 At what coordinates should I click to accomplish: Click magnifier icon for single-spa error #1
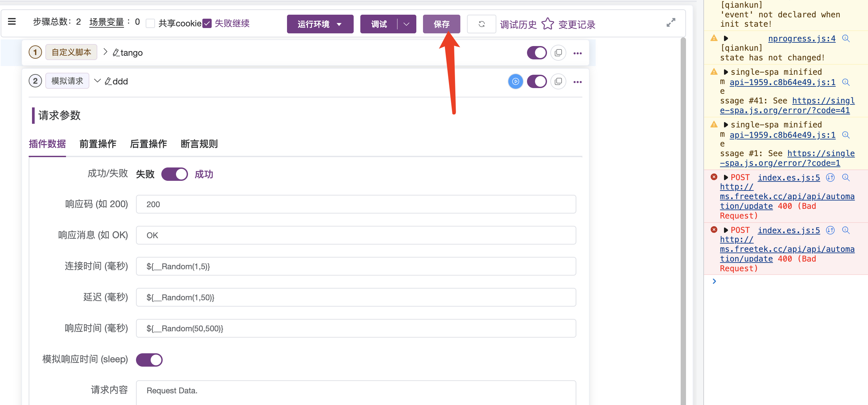(845, 135)
